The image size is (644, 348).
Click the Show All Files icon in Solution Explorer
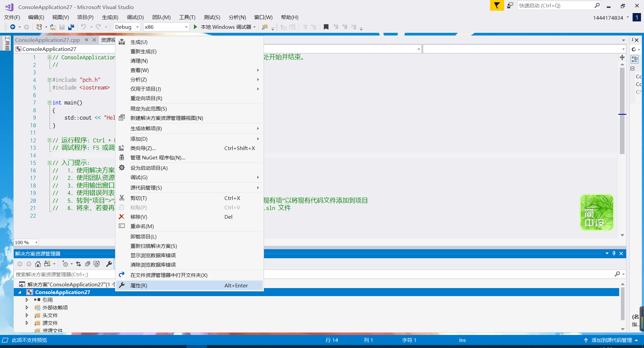pos(97,264)
